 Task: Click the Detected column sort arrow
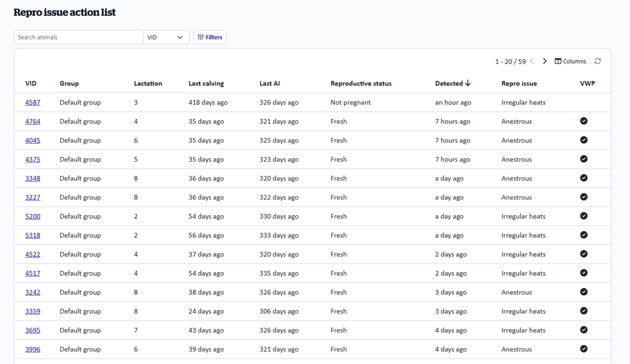pyautogui.click(x=467, y=83)
